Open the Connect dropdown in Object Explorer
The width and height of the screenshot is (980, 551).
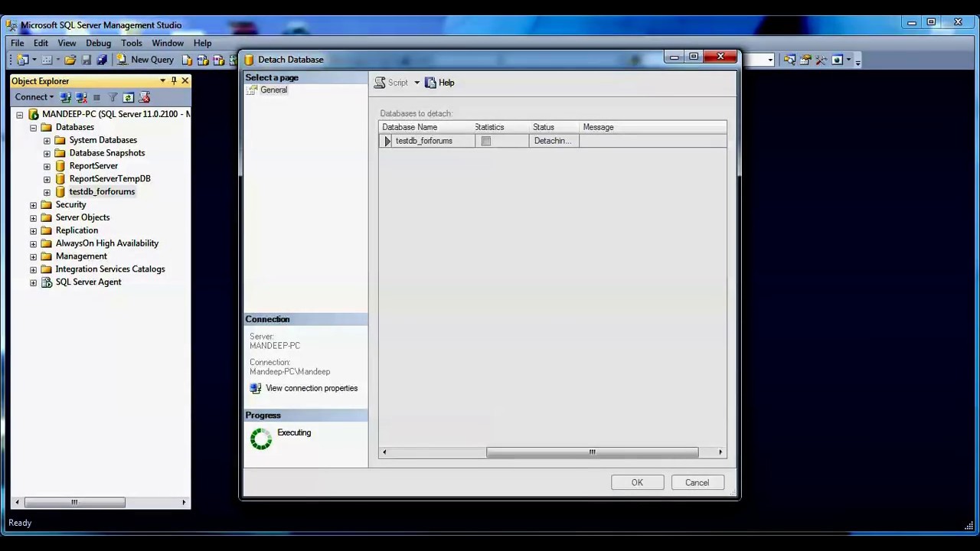pos(34,97)
